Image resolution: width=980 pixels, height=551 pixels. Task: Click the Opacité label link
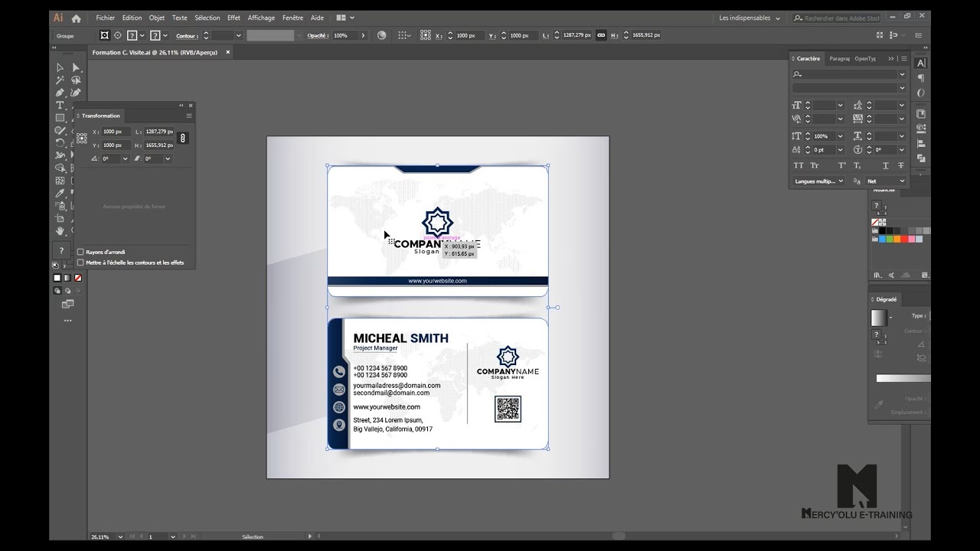point(317,35)
